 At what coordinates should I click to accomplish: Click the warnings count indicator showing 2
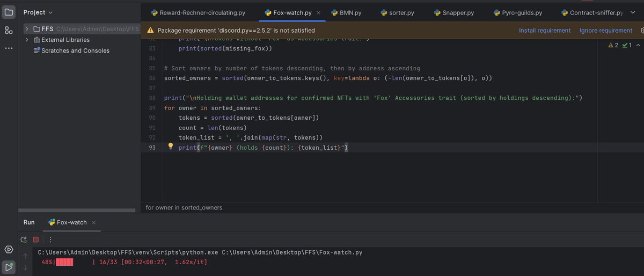tap(613, 46)
